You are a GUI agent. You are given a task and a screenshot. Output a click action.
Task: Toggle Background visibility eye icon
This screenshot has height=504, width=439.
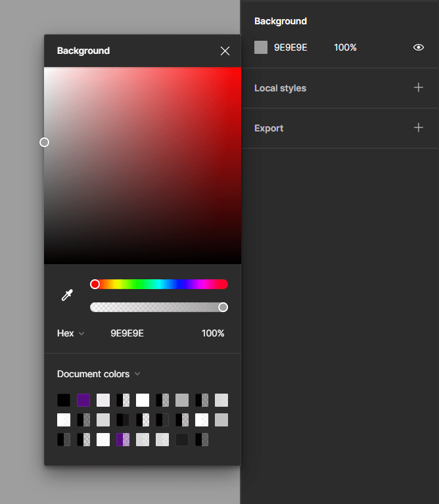click(x=419, y=48)
